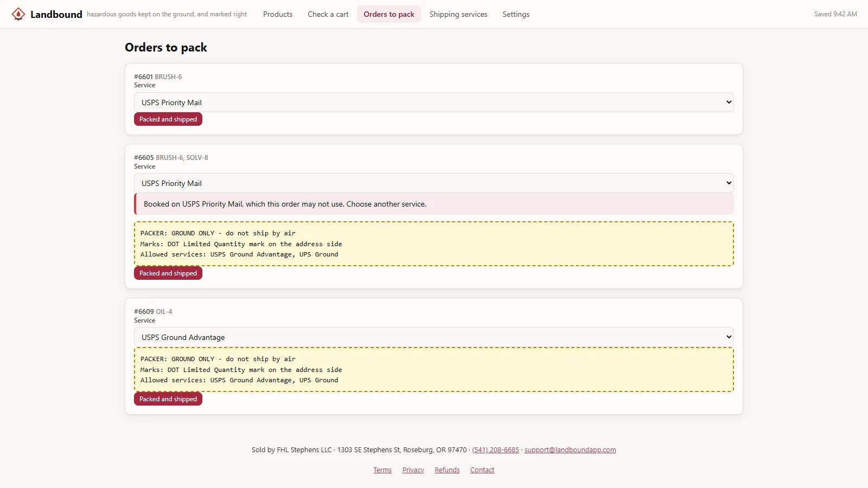Open Settings in top navigation

(x=516, y=14)
